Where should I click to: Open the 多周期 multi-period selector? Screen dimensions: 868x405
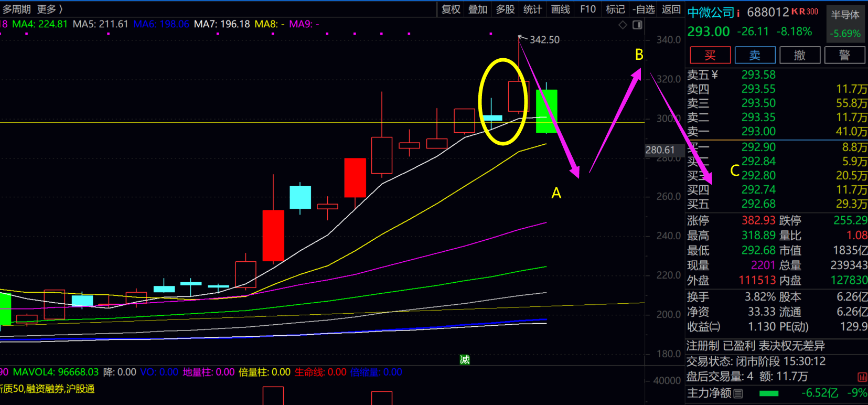[x=17, y=9]
